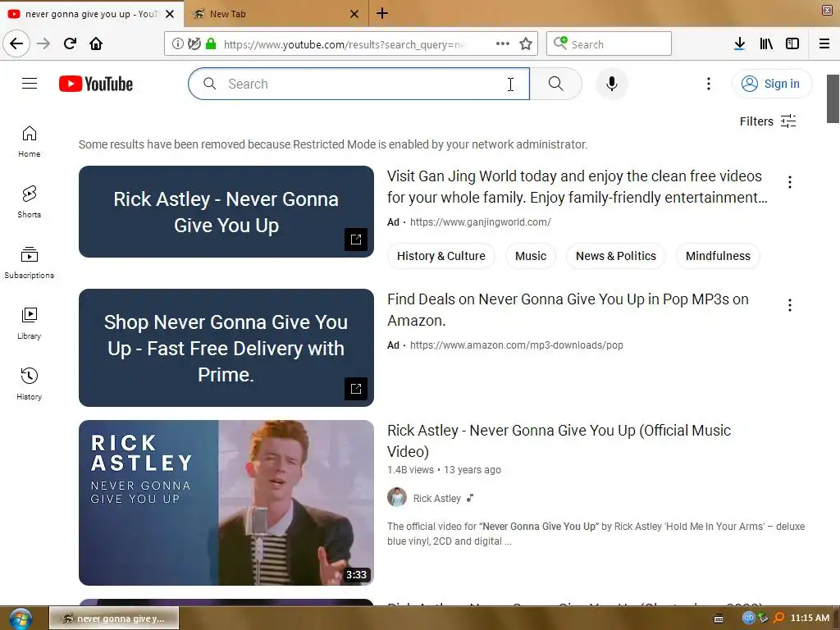The image size is (840, 630).
Task: Open the browser downloads arrow icon
Action: [x=739, y=44]
